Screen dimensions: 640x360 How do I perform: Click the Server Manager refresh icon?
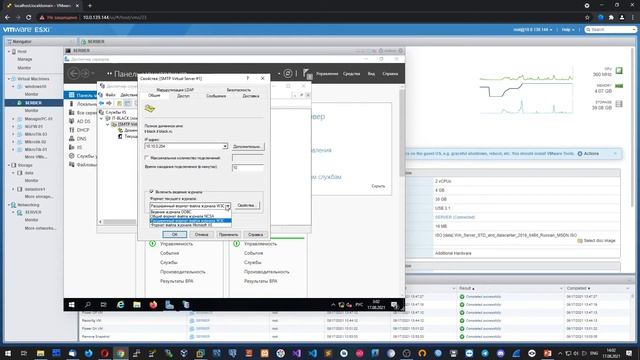288,73
